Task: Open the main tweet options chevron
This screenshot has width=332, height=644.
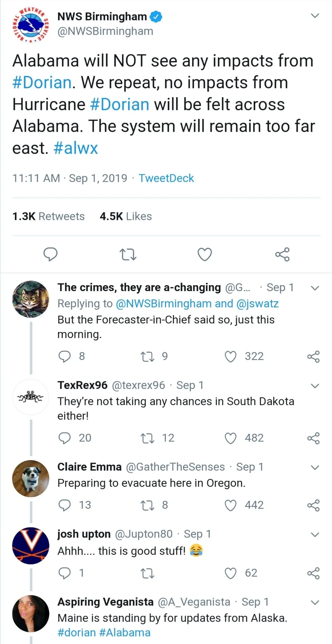Action: pos(315,15)
